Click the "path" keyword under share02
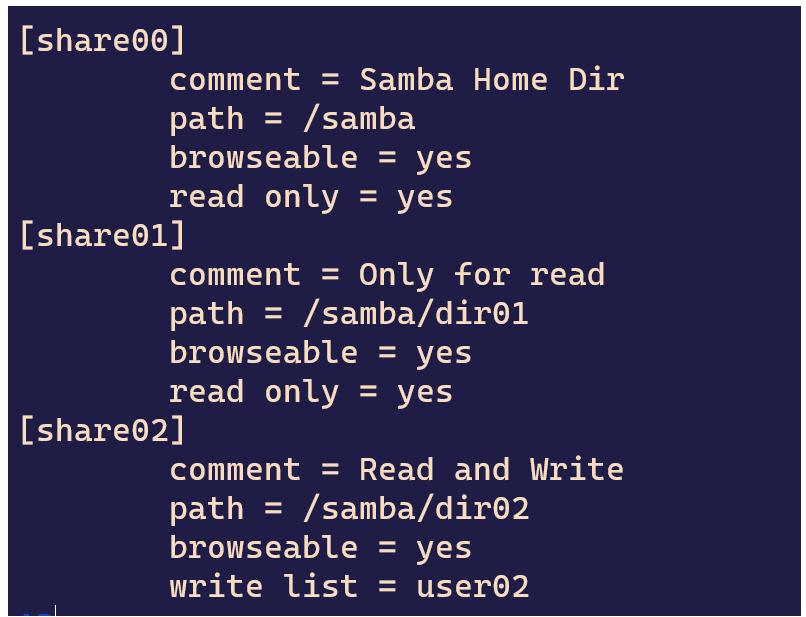This screenshot has height=617, width=806. pyautogui.click(x=206, y=509)
